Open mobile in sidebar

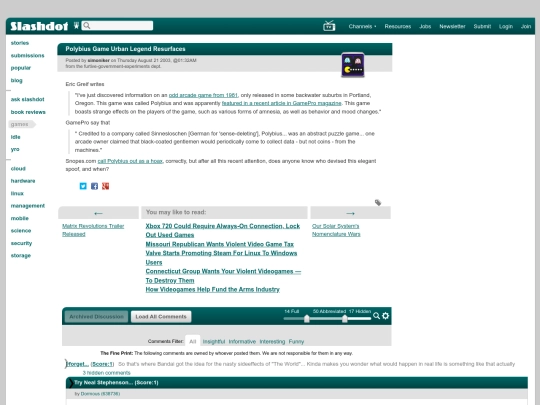20,218
